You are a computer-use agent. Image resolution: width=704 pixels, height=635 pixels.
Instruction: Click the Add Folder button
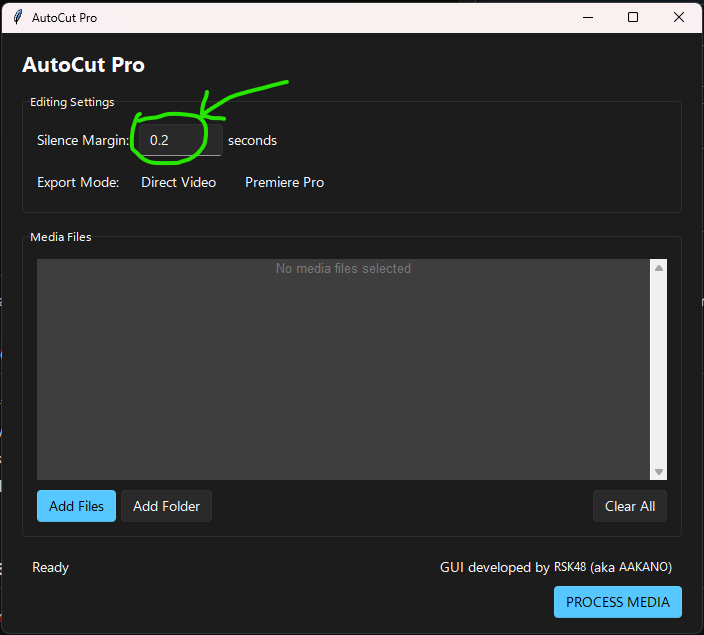pyautogui.click(x=166, y=506)
